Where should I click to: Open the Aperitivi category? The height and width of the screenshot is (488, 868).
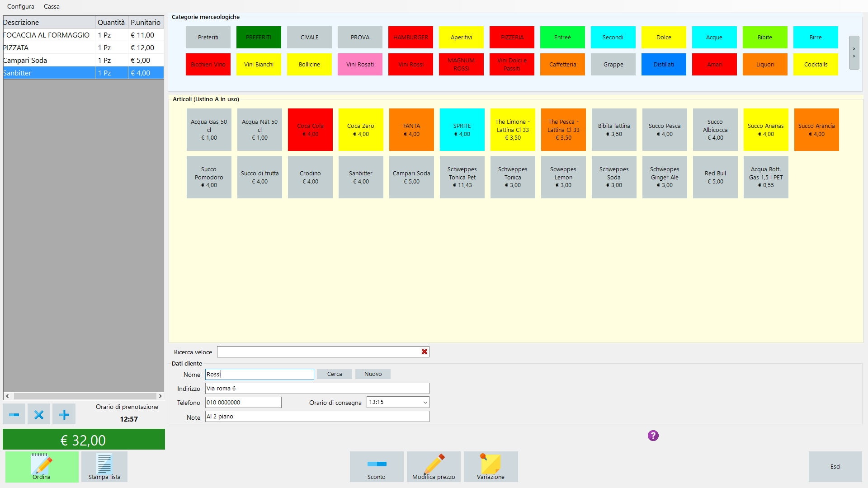(461, 38)
